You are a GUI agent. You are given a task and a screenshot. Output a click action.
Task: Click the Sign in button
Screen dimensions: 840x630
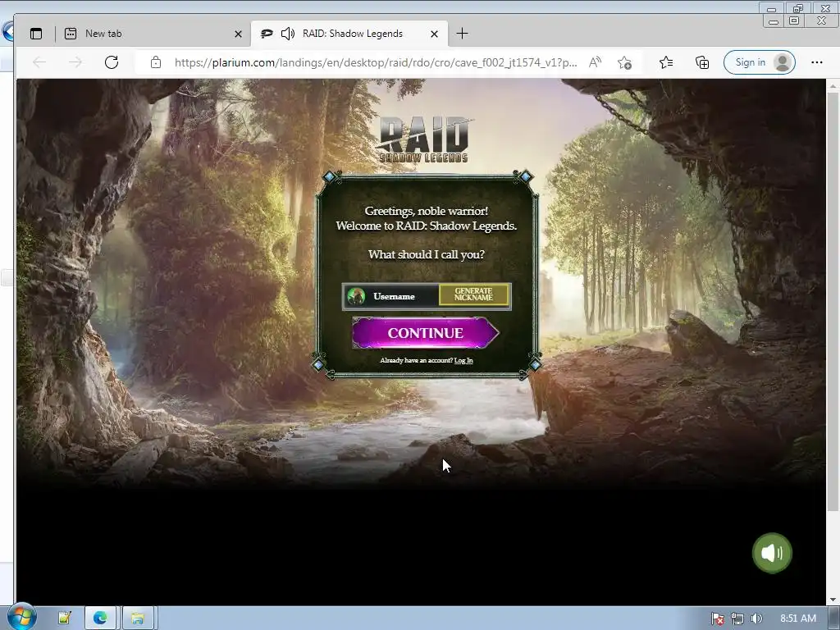pyautogui.click(x=759, y=62)
